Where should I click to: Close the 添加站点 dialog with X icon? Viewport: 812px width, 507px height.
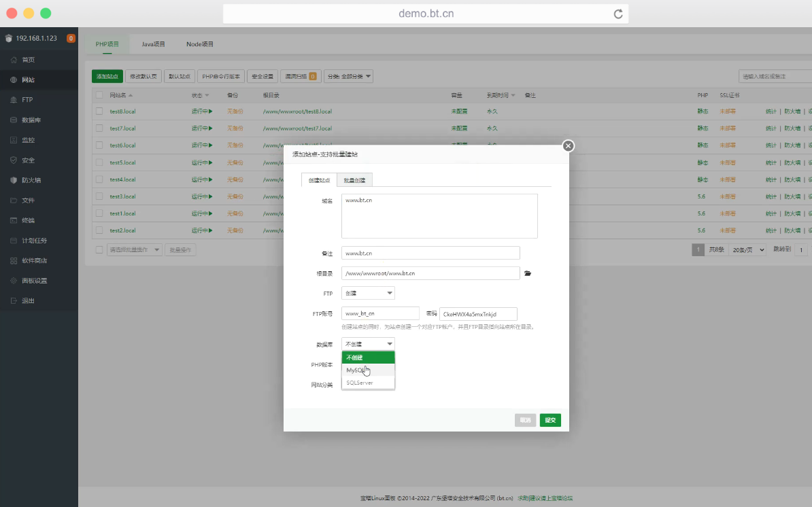point(569,145)
